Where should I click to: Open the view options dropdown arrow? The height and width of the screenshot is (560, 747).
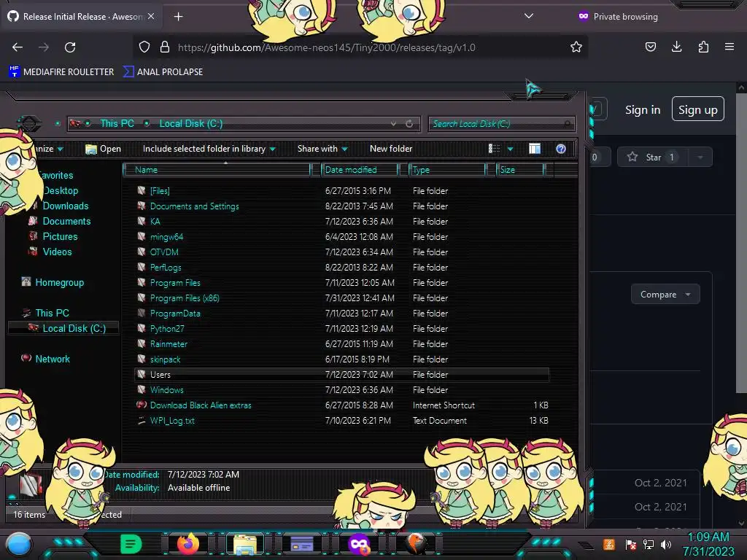click(x=510, y=149)
